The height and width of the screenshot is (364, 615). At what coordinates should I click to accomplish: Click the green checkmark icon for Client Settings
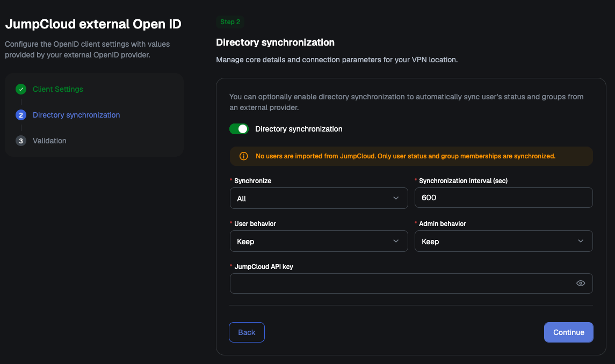click(x=21, y=89)
